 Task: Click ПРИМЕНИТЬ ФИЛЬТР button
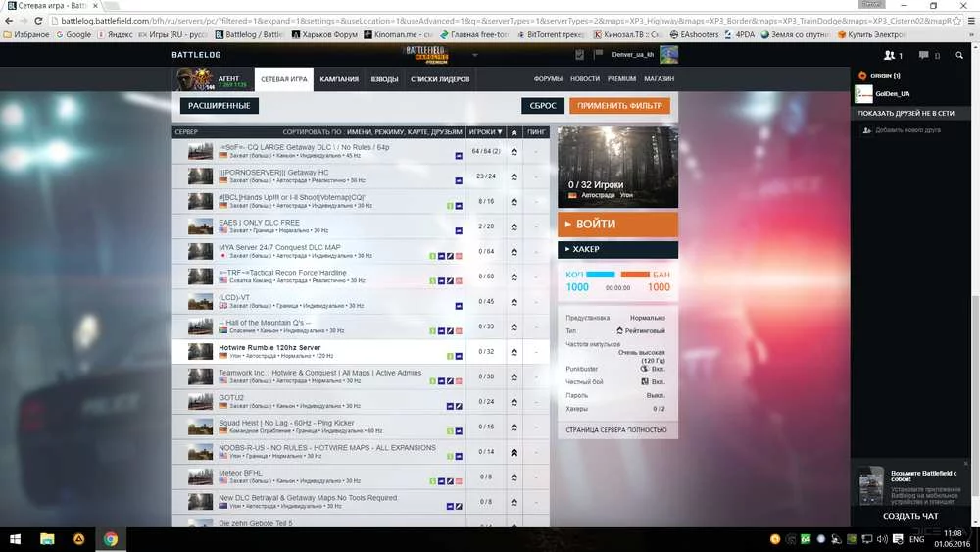(619, 106)
